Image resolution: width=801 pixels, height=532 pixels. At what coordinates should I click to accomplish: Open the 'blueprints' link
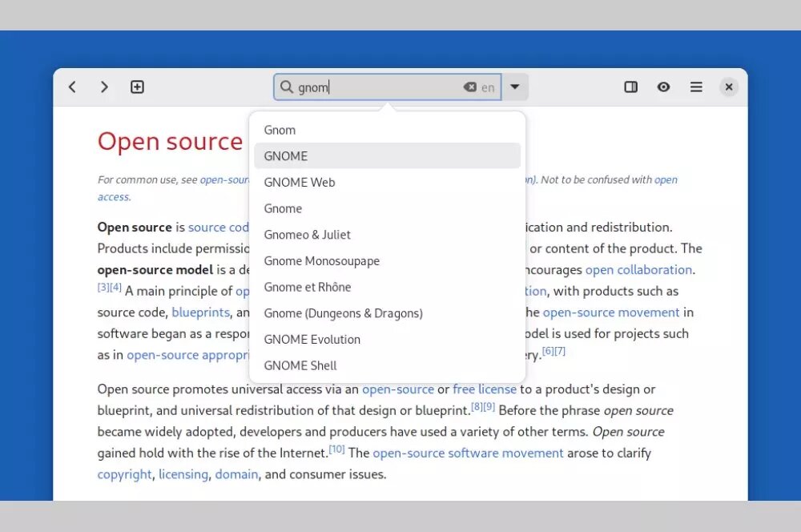201,312
